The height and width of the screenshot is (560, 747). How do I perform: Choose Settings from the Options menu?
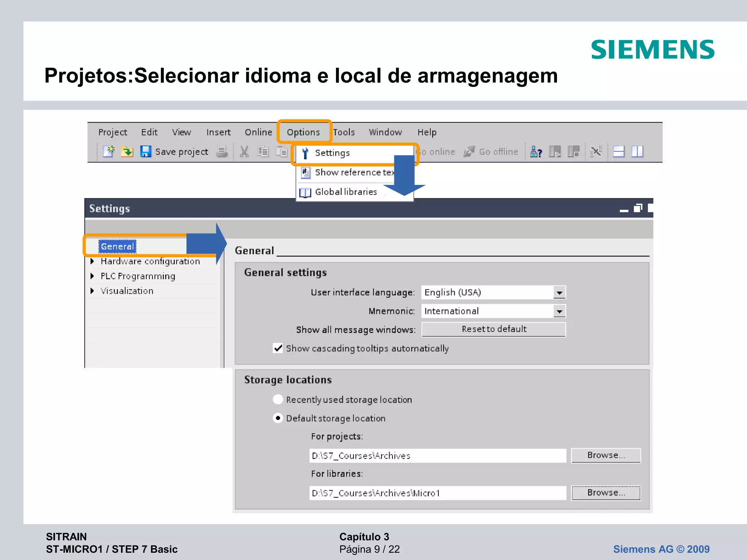(355, 153)
